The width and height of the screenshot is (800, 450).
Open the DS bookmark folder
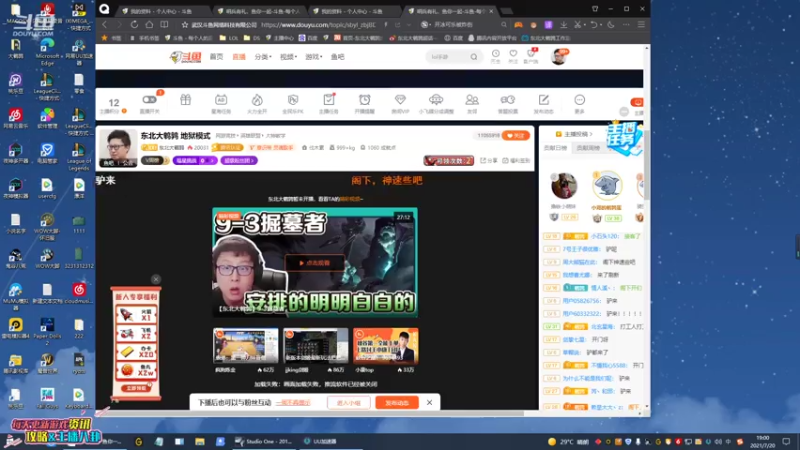[252, 38]
